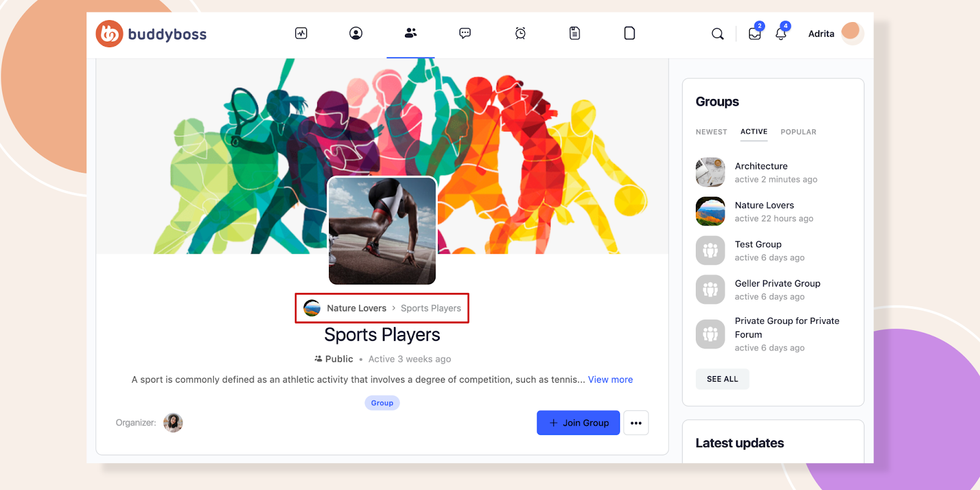The image size is (980, 490).
Task: Open the Test Group link
Action: click(758, 244)
